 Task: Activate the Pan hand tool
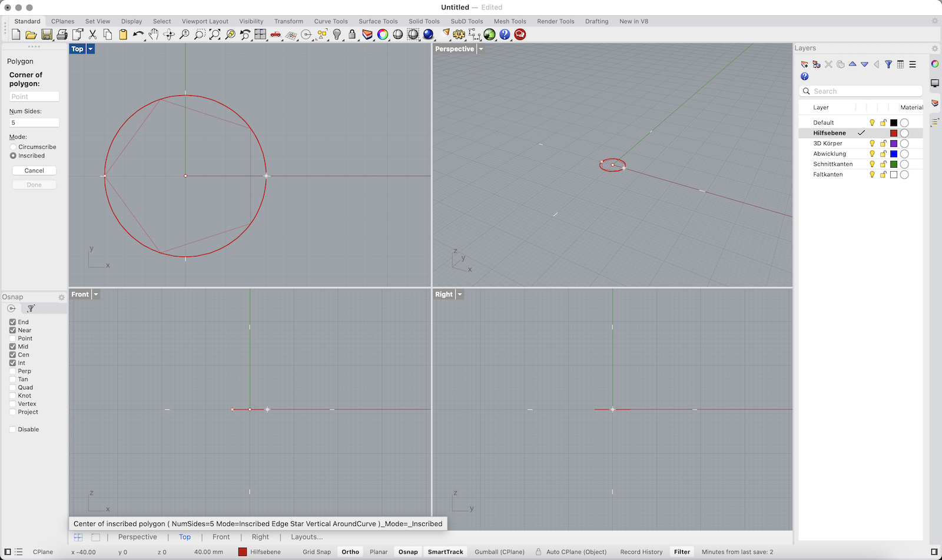tap(154, 35)
